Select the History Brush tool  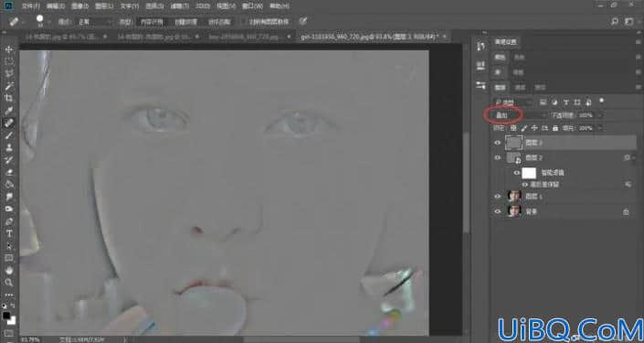click(9, 159)
